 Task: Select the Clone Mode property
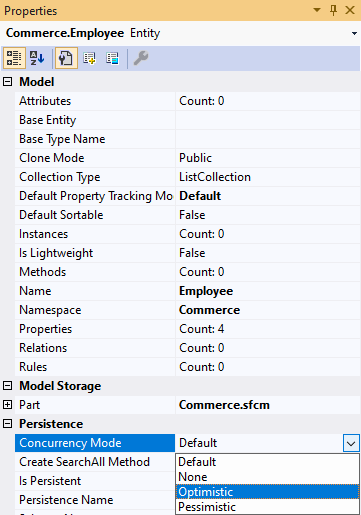click(x=95, y=158)
